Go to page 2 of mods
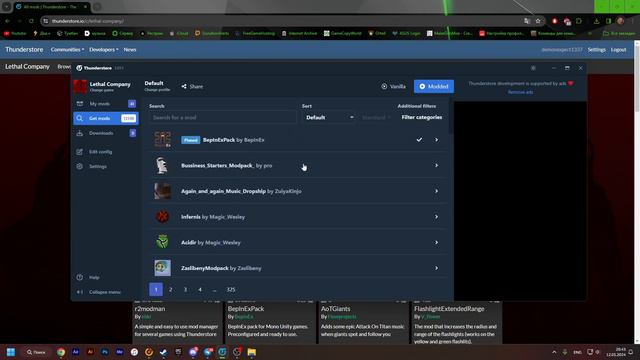640x360 pixels. (x=171, y=289)
